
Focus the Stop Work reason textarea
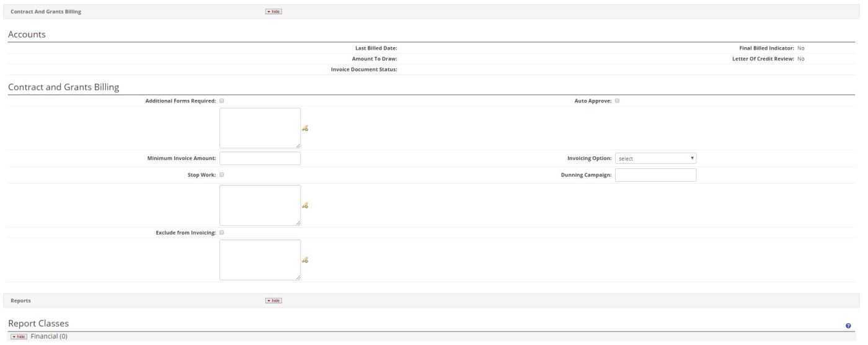pyautogui.click(x=260, y=205)
